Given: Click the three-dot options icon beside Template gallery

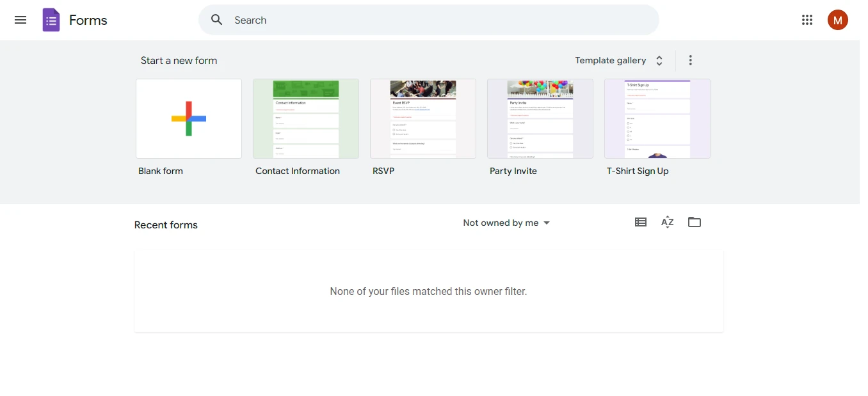Looking at the screenshot, I should point(690,59).
